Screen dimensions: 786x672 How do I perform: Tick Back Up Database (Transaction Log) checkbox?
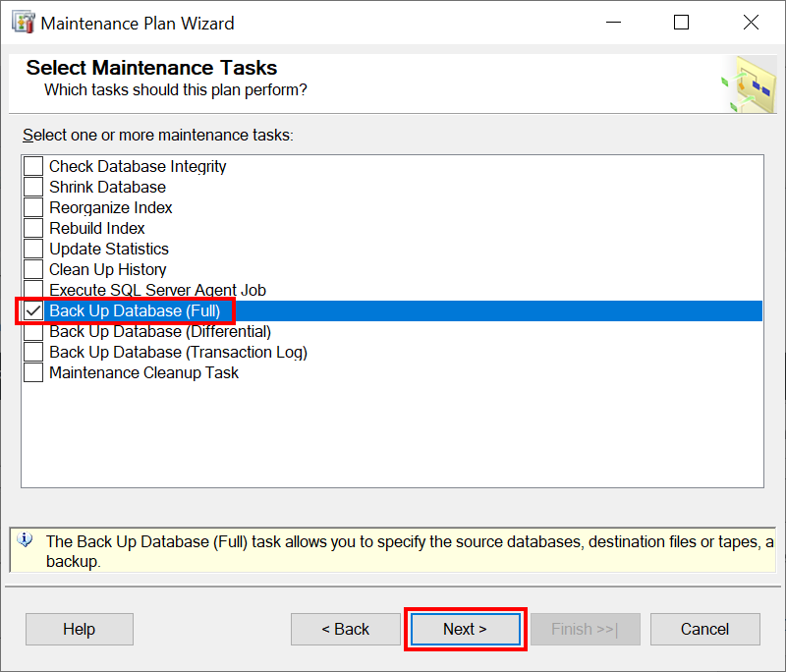(x=33, y=353)
